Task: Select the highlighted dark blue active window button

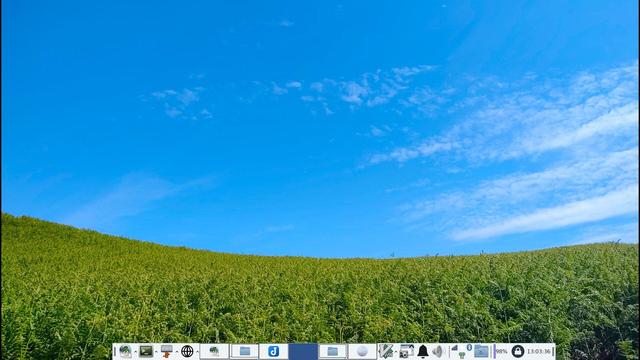Action: click(303, 351)
